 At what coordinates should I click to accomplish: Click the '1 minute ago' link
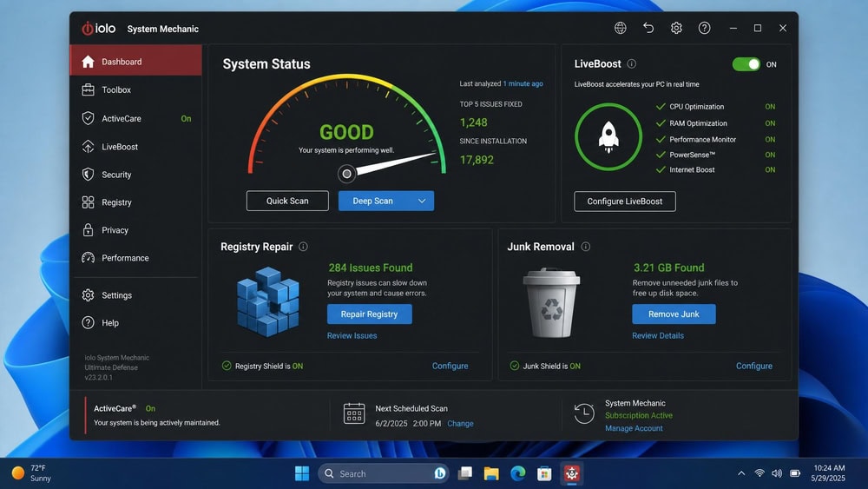click(523, 83)
